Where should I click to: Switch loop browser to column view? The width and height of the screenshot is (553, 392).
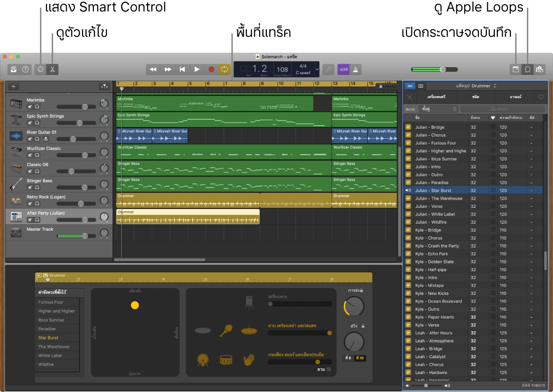tap(421, 86)
